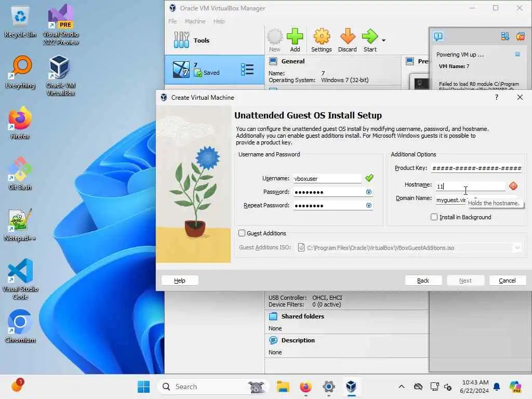Click the green username valid checkmark icon

click(369, 178)
